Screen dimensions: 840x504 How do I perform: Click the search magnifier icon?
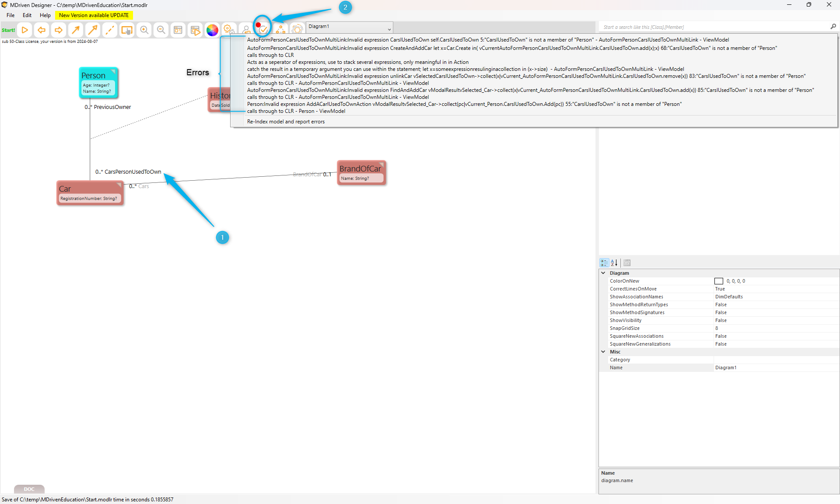(833, 27)
